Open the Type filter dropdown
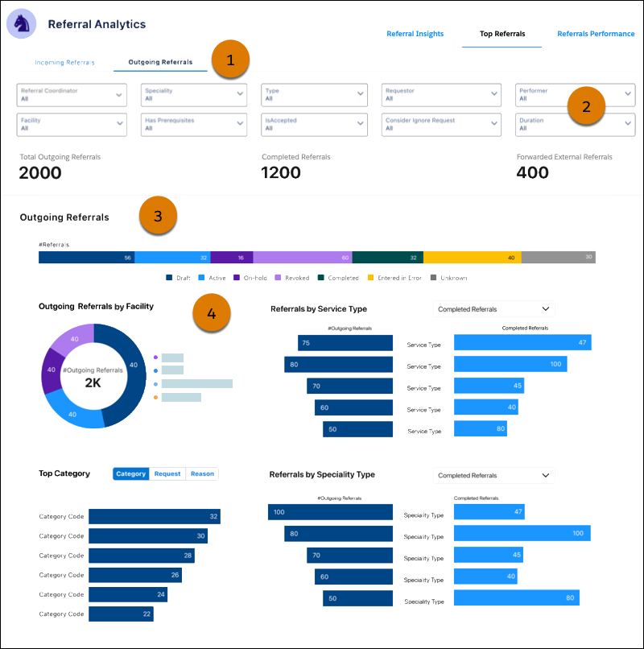Image resolution: width=644 pixels, height=649 pixels. pos(314,95)
